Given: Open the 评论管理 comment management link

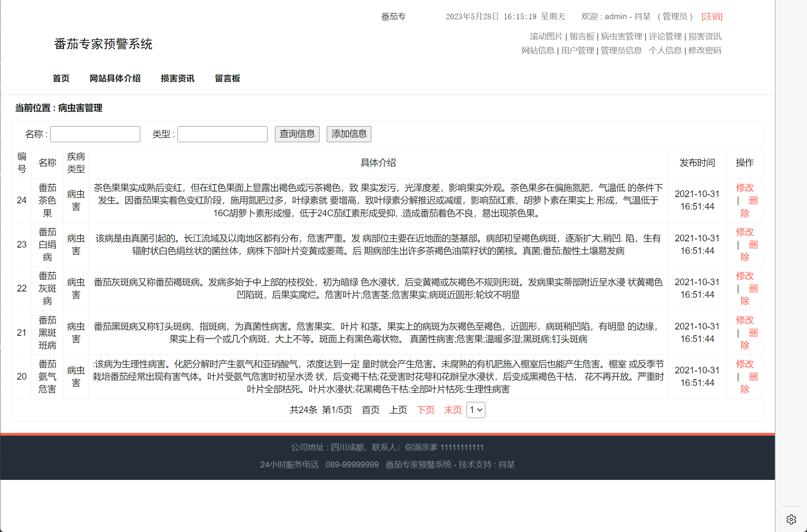Looking at the screenshot, I should pos(665,36).
